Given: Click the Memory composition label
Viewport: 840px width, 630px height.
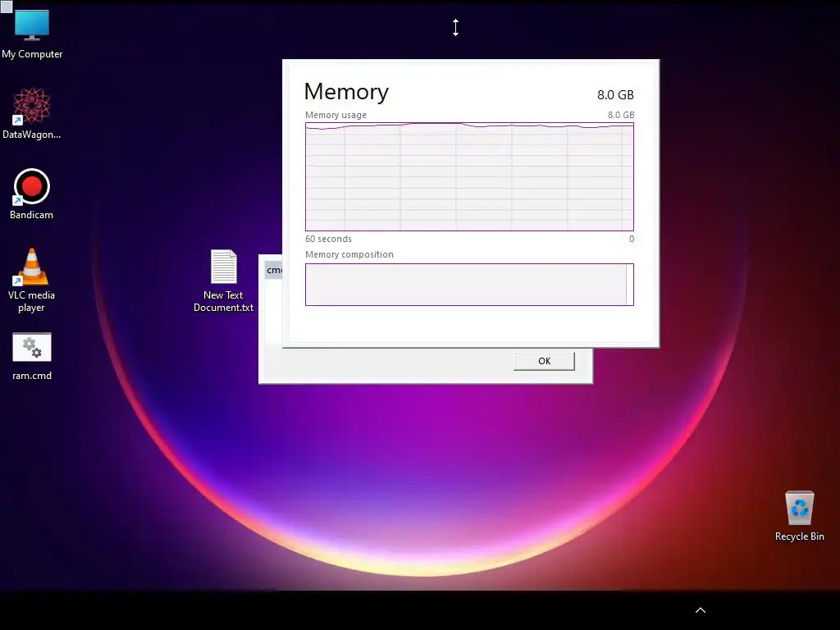Looking at the screenshot, I should coord(349,254).
